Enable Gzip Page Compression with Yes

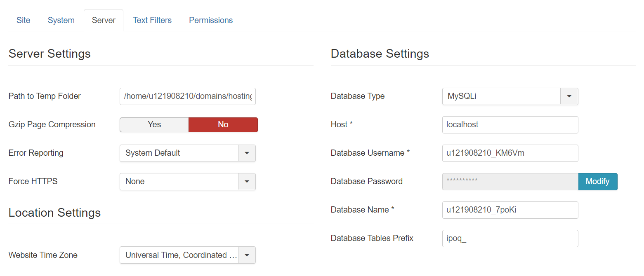click(154, 125)
